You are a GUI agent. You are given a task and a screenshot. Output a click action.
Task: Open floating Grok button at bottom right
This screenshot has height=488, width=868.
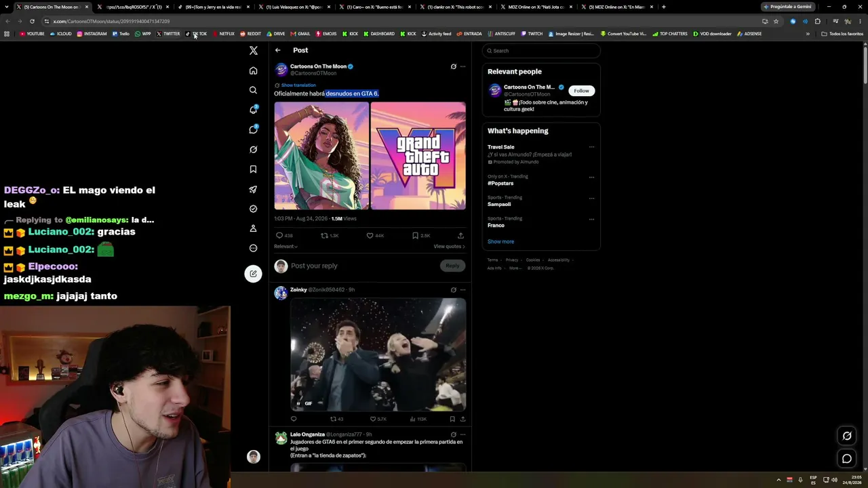pos(847,436)
